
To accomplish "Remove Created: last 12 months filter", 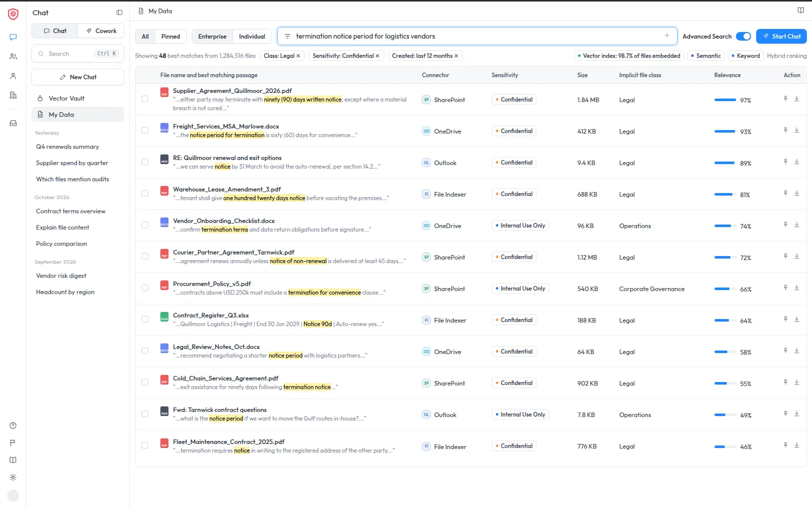I will point(456,56).
